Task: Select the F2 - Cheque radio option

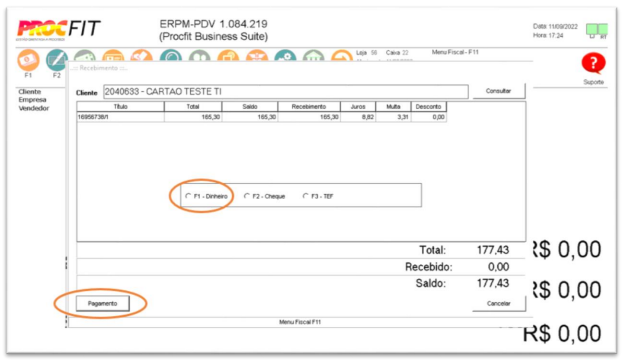Action: [264, 196]
